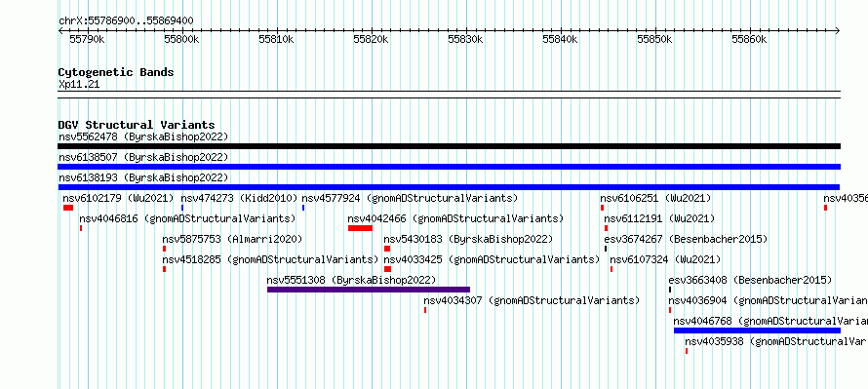Open the nsv4036904 variant label
Screen dimensions: 868x389
pos(768,300)
